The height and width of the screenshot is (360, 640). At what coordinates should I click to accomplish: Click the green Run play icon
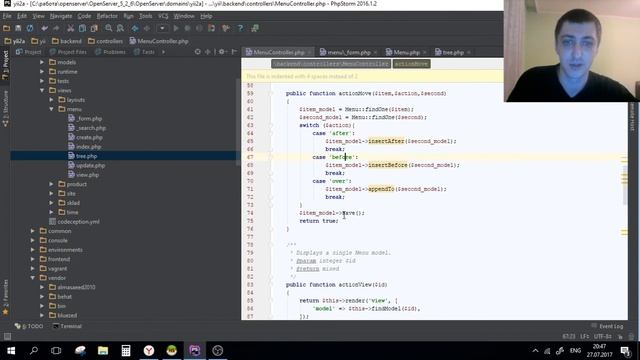click(x=176, y=28)
